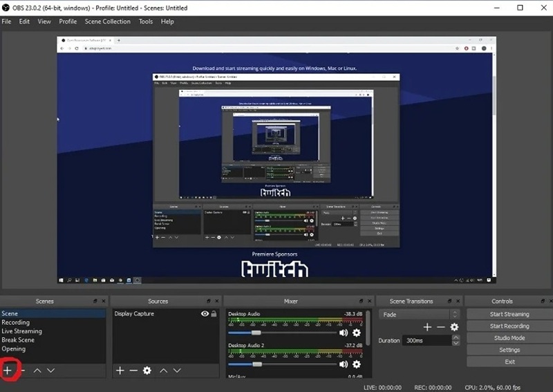Open the Edit menu
553x392 pixels.
coord(24,21)
